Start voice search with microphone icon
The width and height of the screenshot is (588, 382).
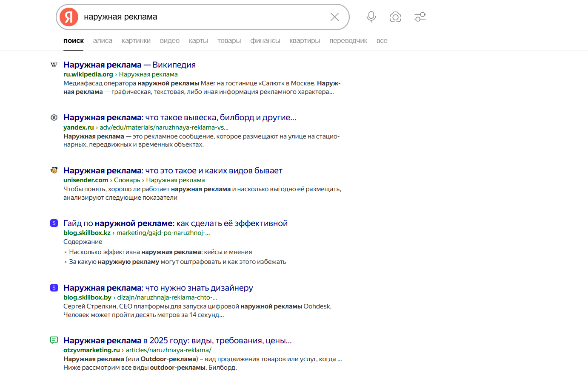click(x=371, y=17)
